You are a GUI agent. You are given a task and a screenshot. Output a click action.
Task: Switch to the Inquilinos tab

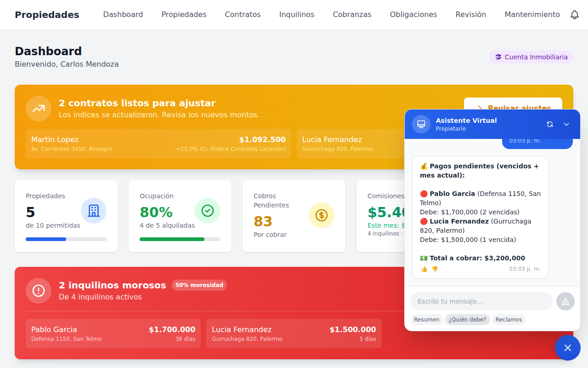pyautogui.click(x=296, y=14)
